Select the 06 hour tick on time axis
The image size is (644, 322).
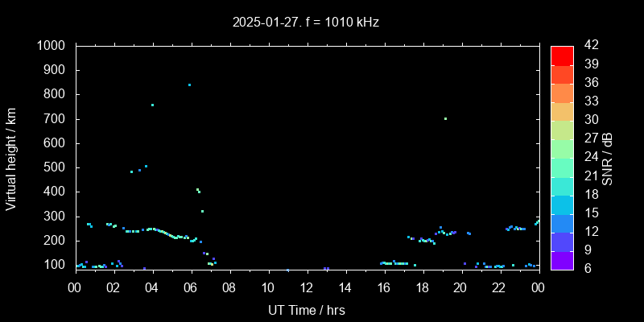[190, 288]
